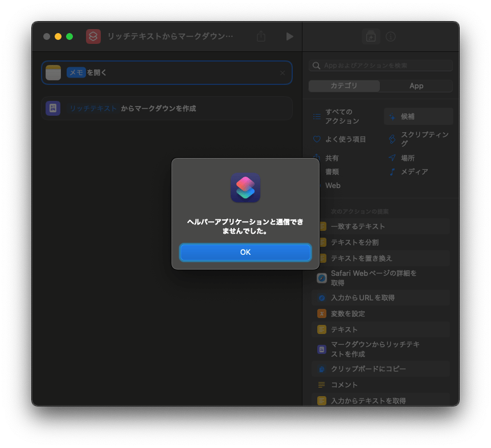Image resolution: width=491 pixels, height=448 pixels.
Task: Click the sparkle icon beside 候補
Action: pyautogui.click(x=392, y=117)
